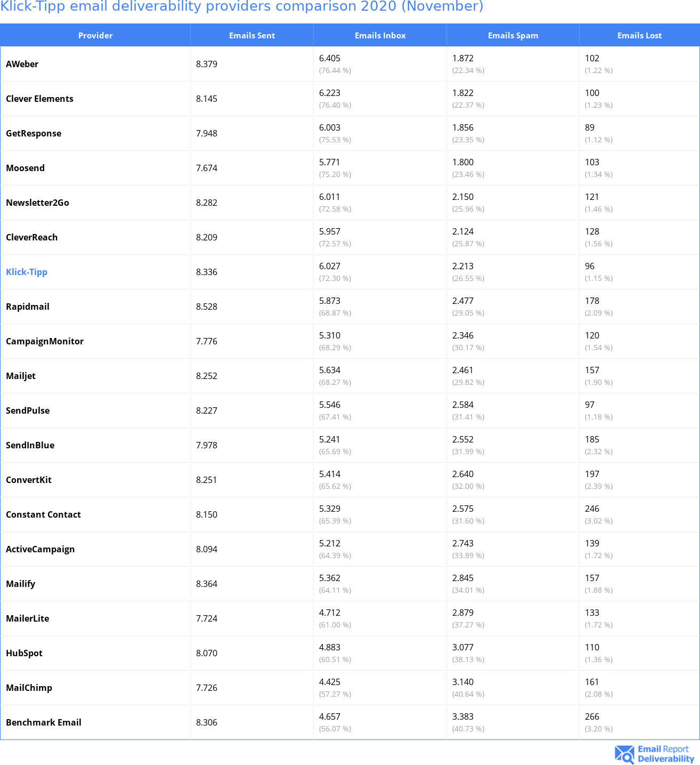Open the Klick-Tipp provider link

(27, 272)
